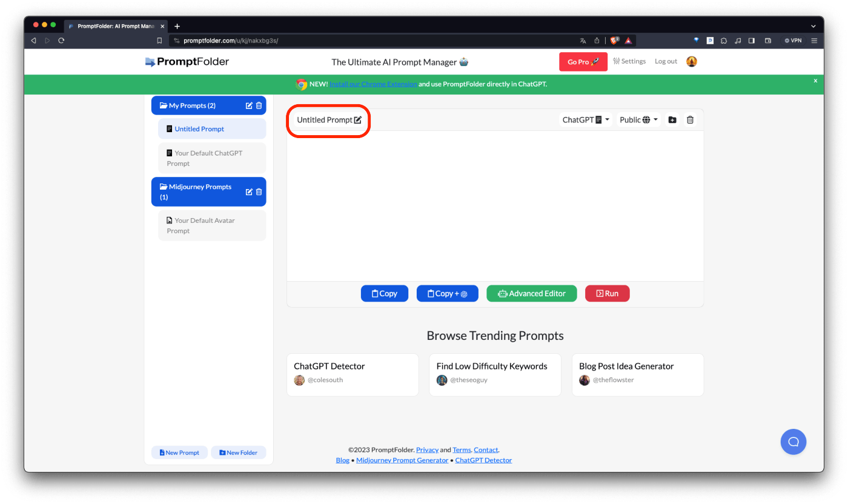
Task: Open the Find Low Difficulty Keywords card
Action: (495, 375)
